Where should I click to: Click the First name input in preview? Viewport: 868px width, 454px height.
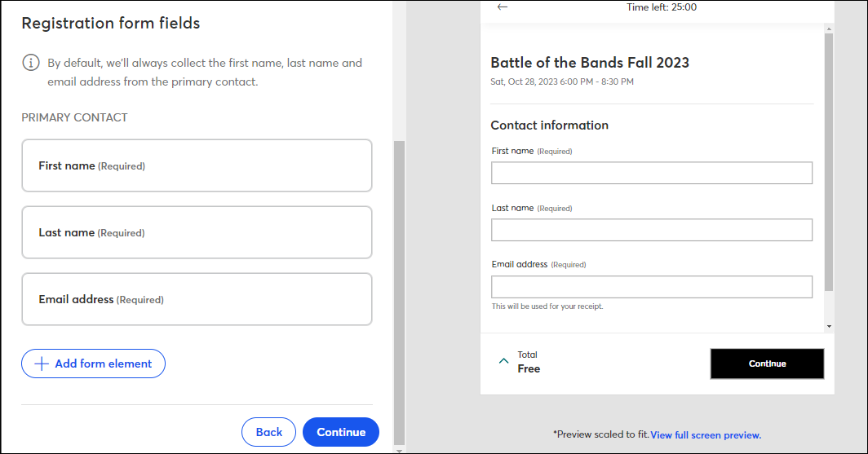click(x=652, y=173)
